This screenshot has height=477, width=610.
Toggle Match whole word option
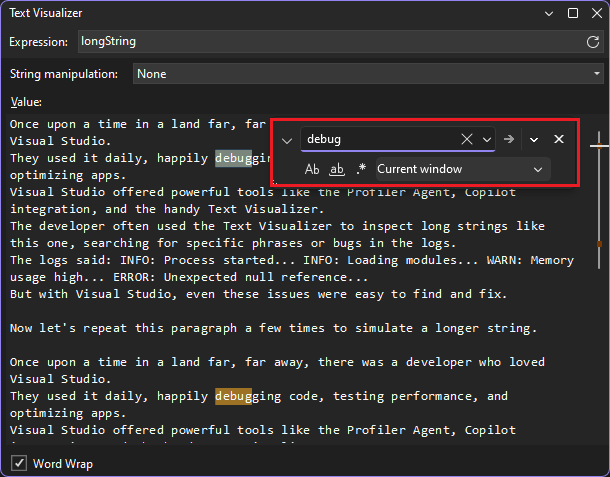coord(337,169)
